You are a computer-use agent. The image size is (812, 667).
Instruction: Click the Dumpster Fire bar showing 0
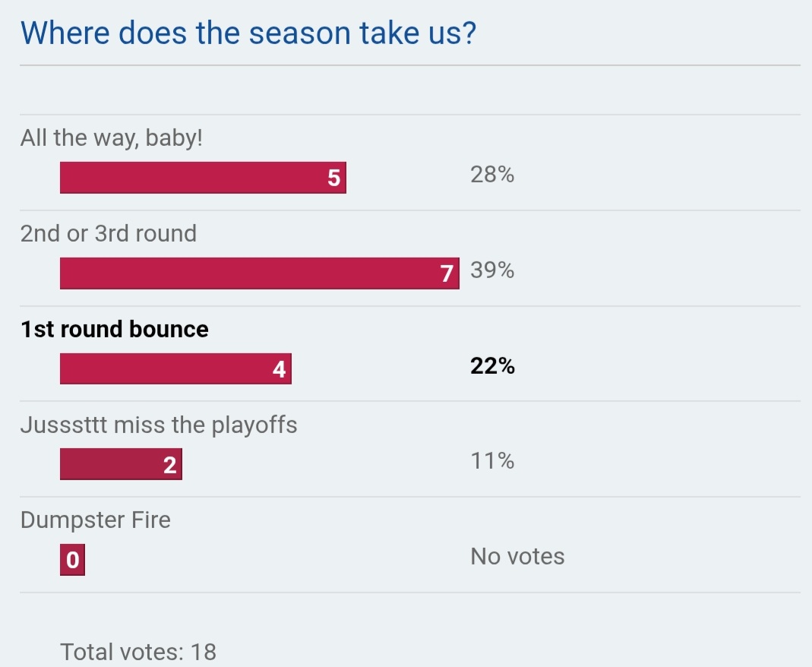pyautogui.click(x=72, y=561)
